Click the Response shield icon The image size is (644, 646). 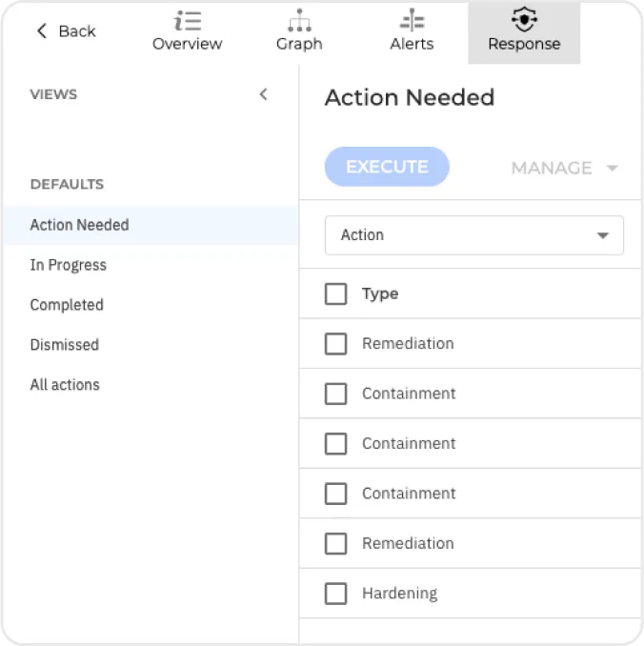click(x=524, y=20)
